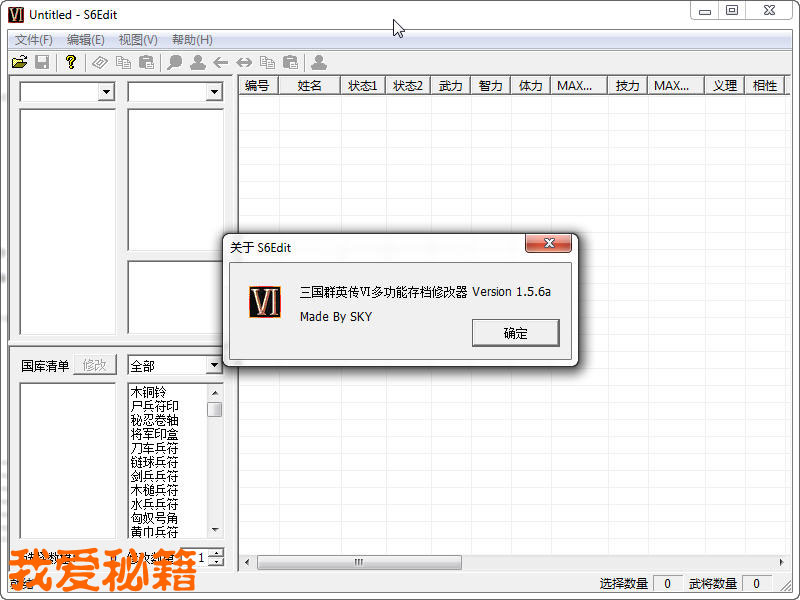Select 秘忍卷轴 in the item list
The height and width of the screenshot is (600, 800).
(x=155, y=421)
